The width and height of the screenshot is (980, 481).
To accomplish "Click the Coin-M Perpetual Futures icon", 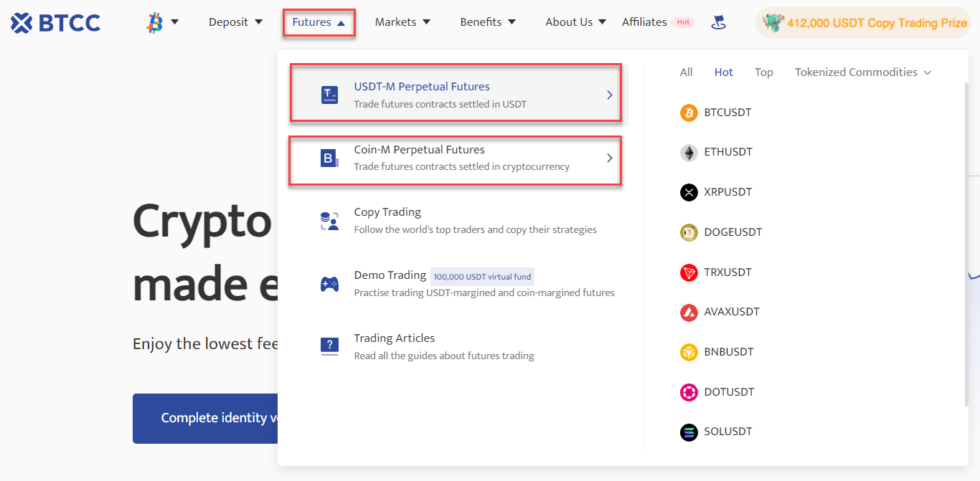I will tap(329, 158).
